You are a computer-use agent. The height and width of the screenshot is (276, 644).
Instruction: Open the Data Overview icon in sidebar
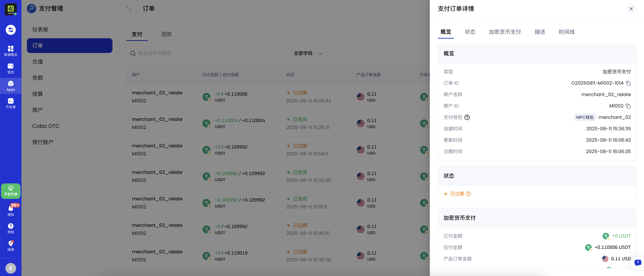point(11,51)
